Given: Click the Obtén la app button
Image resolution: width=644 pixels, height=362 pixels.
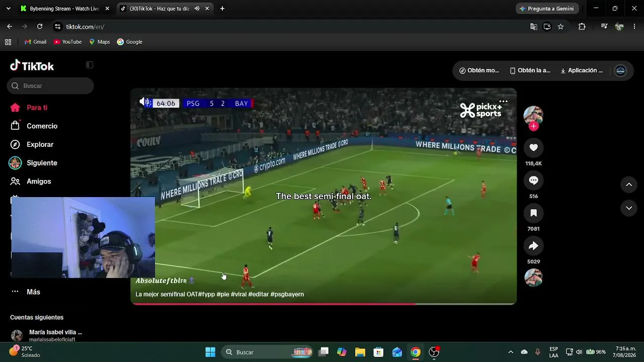Looking at the screenshot, I should coord(530,70).
